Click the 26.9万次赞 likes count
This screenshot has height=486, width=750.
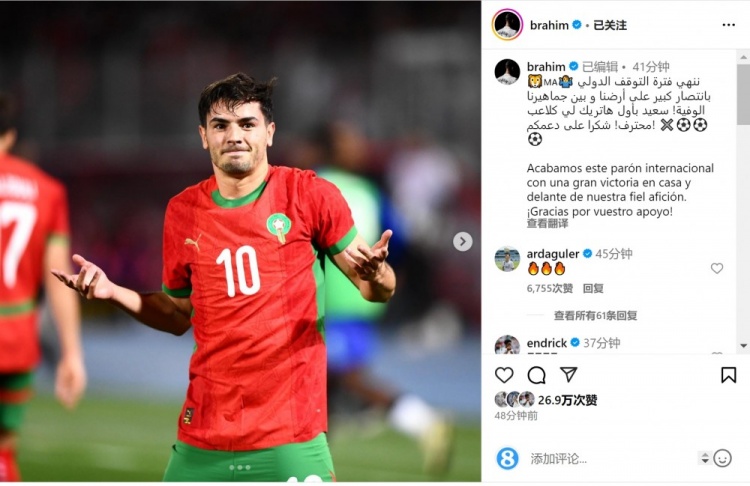(x=567, y=400)
